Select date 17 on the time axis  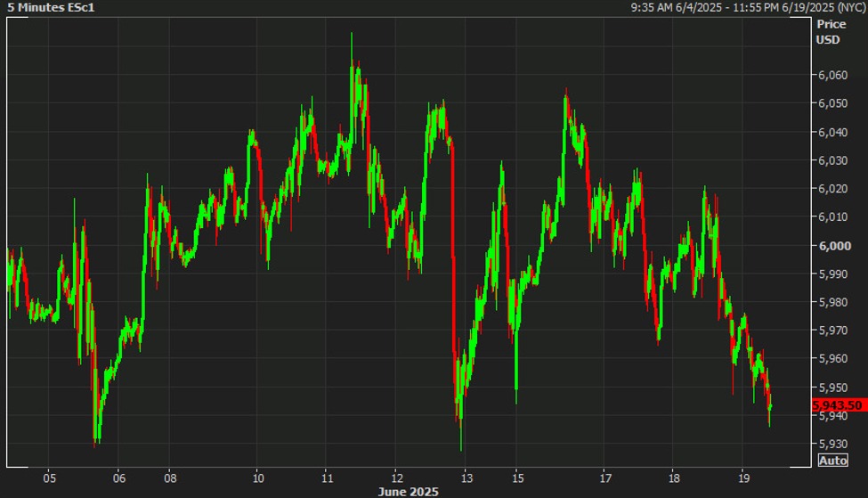(604, 477)
